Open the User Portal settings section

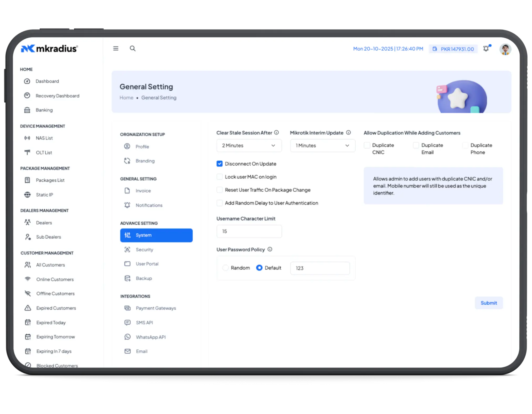click(x=147, y=264)
